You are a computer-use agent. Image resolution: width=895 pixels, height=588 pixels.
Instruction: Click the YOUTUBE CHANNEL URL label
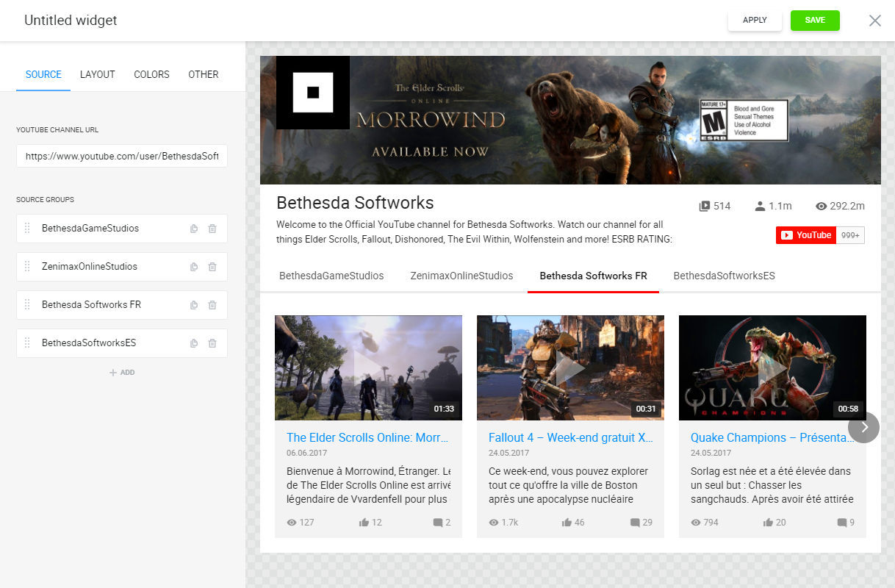coord(57,130)
